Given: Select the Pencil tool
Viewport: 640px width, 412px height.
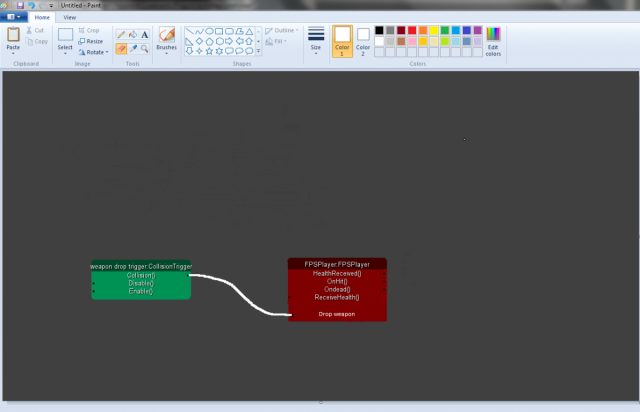Looking at the screenshot, I should 121,35.
